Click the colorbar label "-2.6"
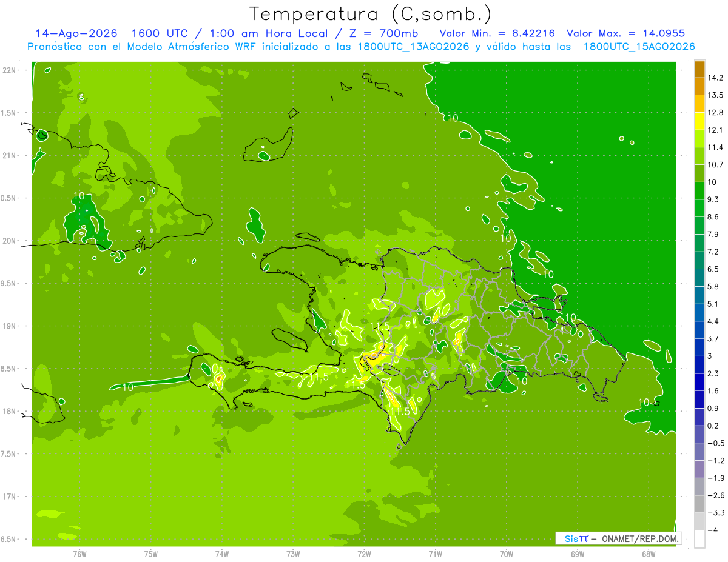This screenshot has height=562, width=728. click(x=715, y=495)
